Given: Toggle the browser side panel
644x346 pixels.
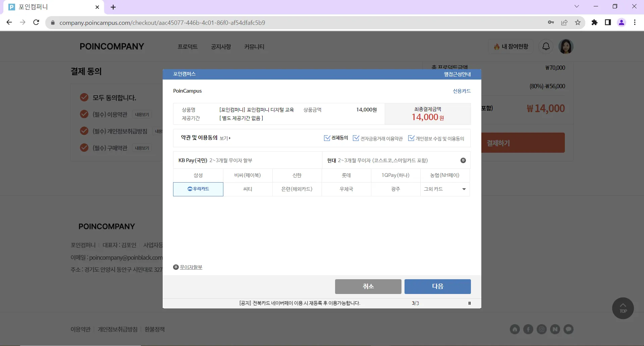Looking at the screenshot, I should (608, 22).
